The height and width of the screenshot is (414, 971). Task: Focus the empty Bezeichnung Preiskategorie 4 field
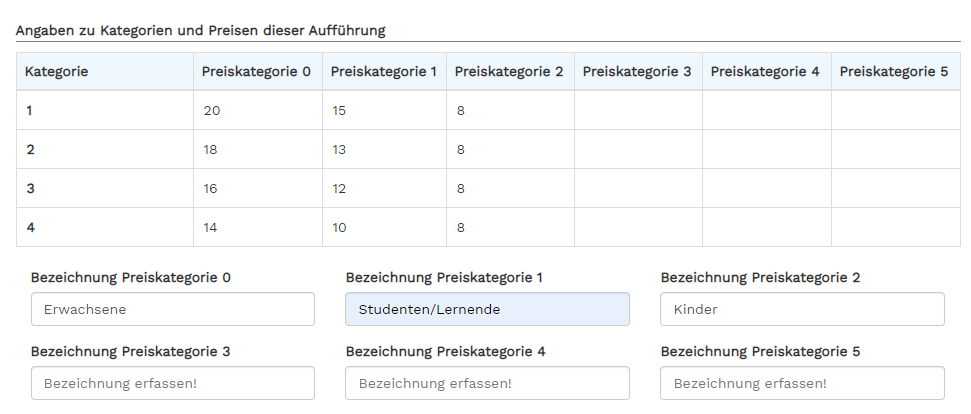coord(487,383)
